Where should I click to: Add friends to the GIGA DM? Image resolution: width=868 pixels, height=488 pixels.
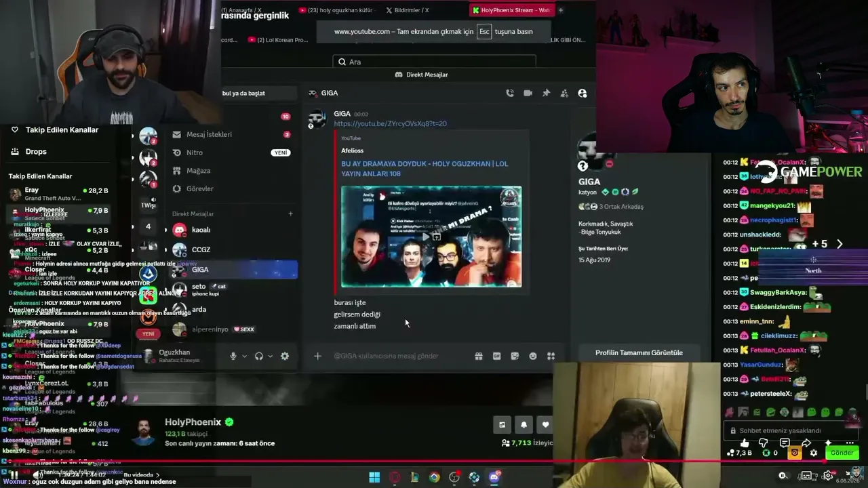tap(564, 94)
